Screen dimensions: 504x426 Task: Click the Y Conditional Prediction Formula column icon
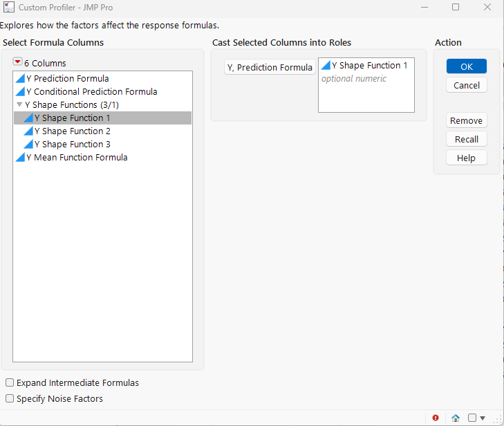[x=20, y=91]
